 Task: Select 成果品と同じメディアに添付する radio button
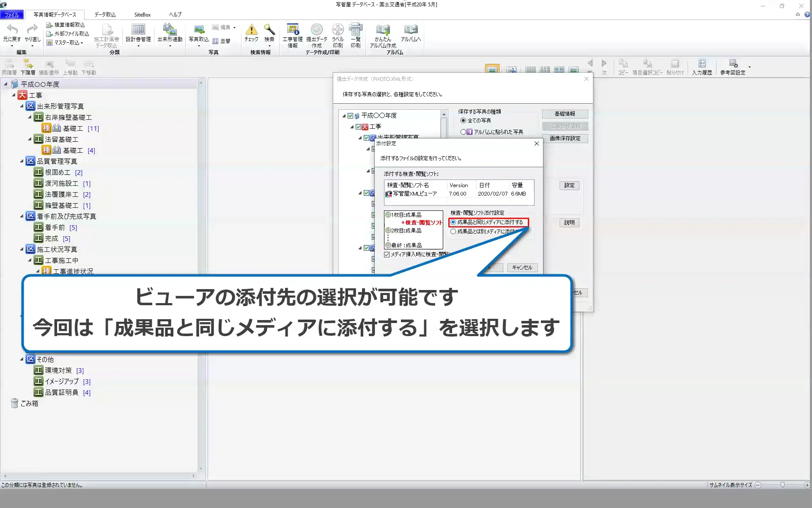pyautogui.click(x=453, y=222)
